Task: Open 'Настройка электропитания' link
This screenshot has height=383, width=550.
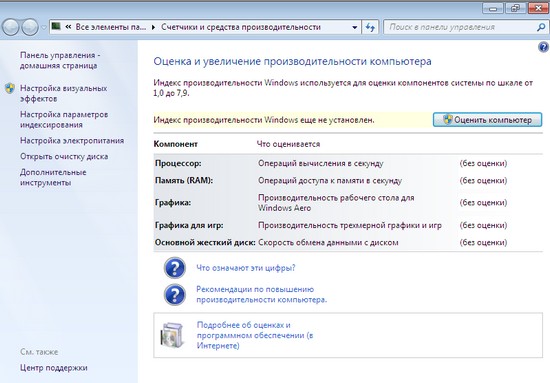Action: point(72,141)
